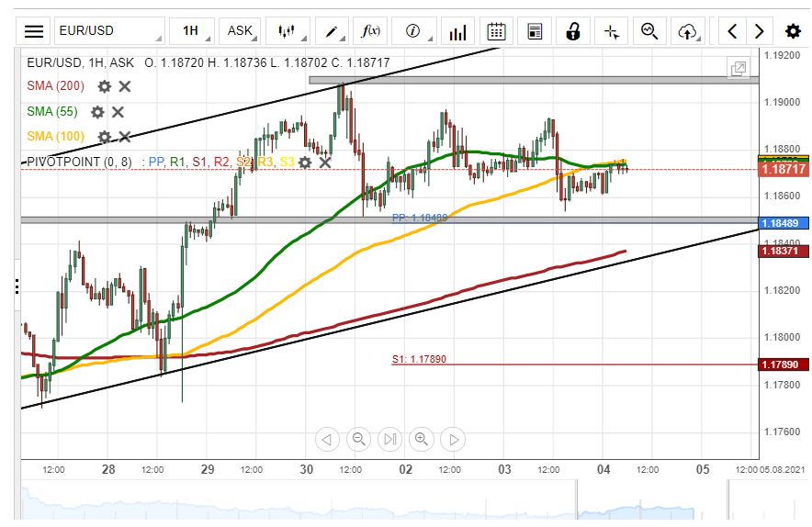The width and height of the screenshot is (812, 527).
Task: Open the hamburger main menu
Action: click(34, 31)
